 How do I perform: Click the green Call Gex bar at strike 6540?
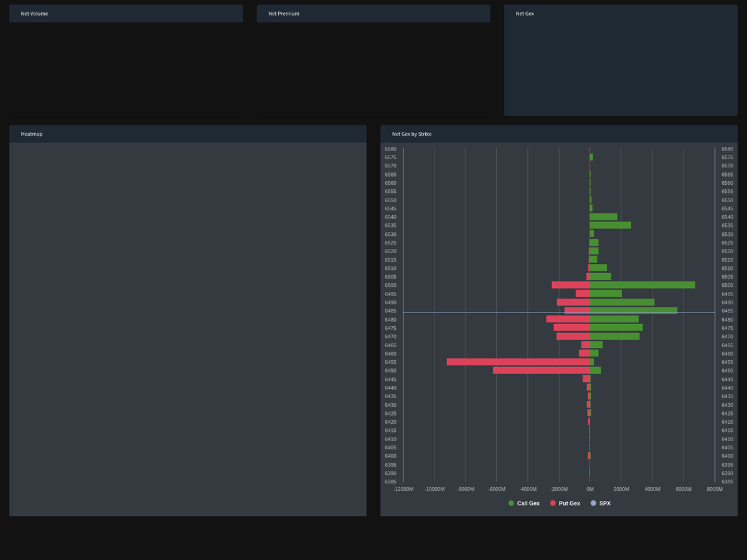(x=604, y=217)
